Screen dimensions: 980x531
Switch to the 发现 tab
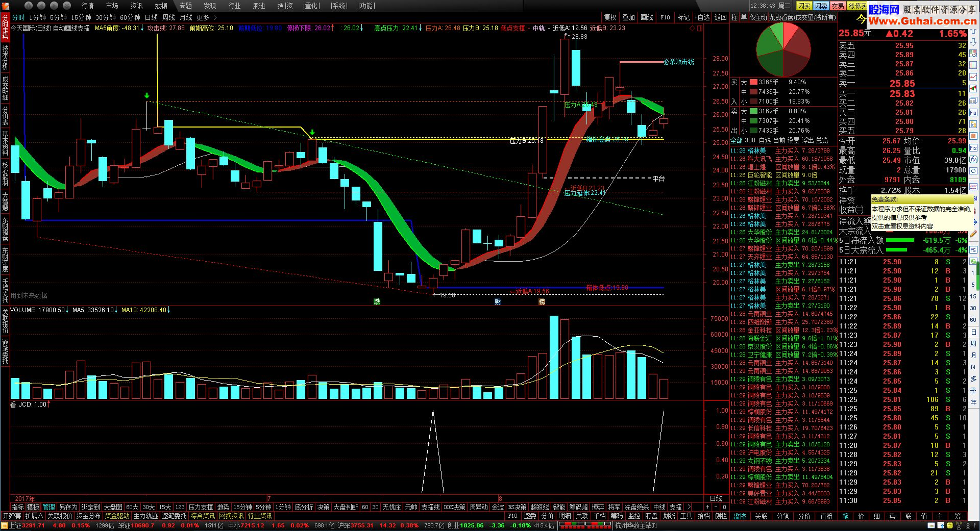click(x=210, y=6)
